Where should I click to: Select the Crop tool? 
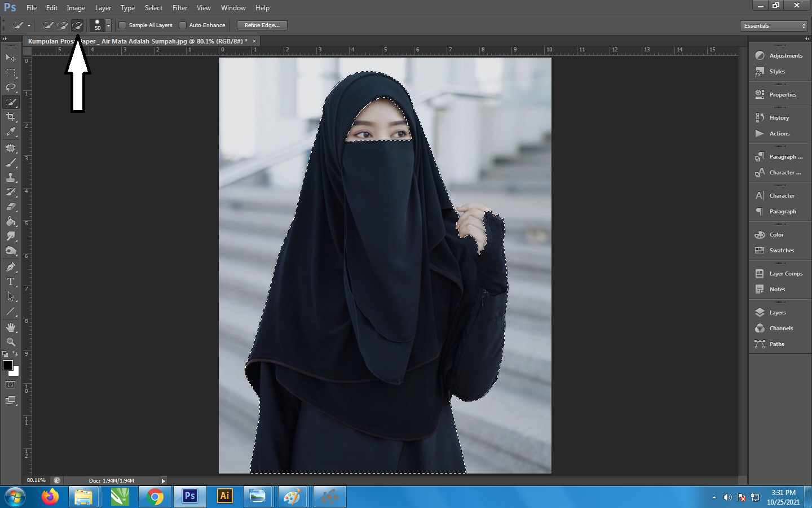(11, 117)
